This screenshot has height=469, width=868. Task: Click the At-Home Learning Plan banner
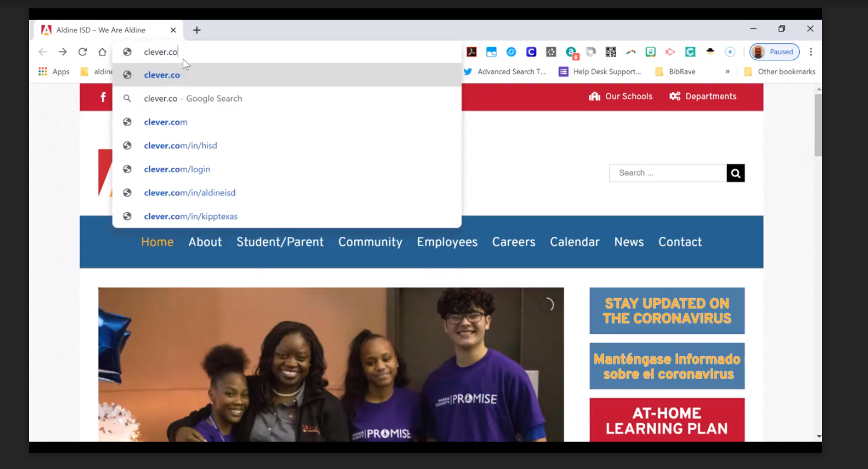tap(667, 420)
